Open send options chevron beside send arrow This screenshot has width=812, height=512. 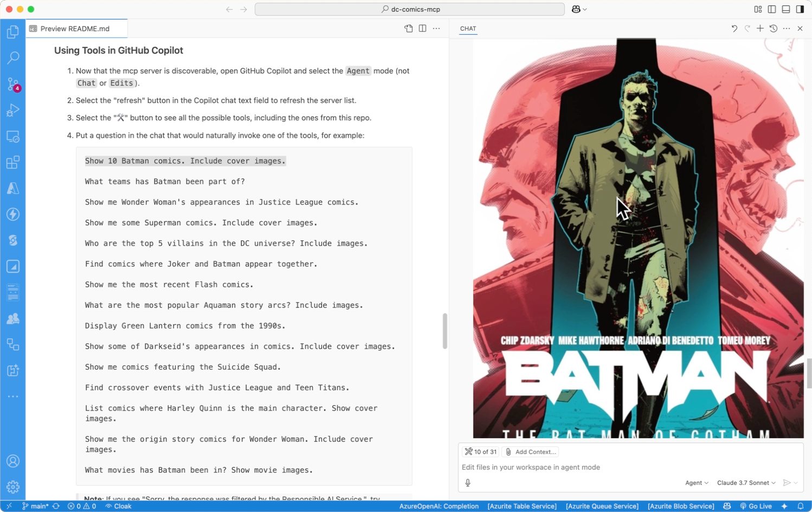click(x=796, y=483)
